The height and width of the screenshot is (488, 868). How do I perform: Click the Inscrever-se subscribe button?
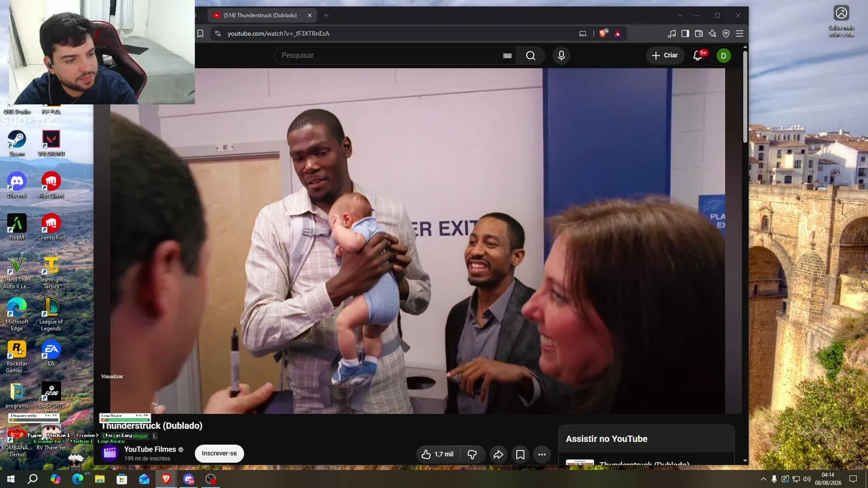(219, 453)
